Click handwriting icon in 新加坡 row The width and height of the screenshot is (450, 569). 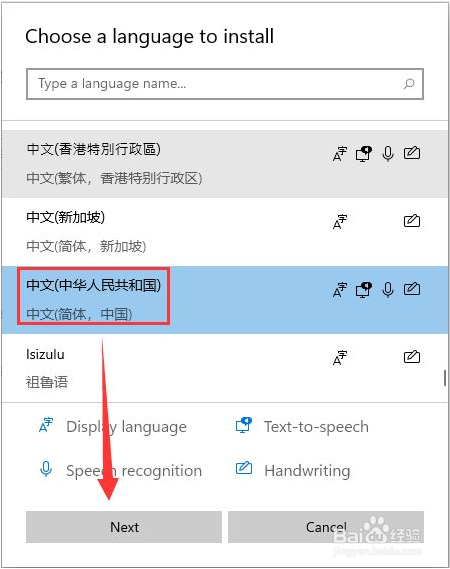412,221
